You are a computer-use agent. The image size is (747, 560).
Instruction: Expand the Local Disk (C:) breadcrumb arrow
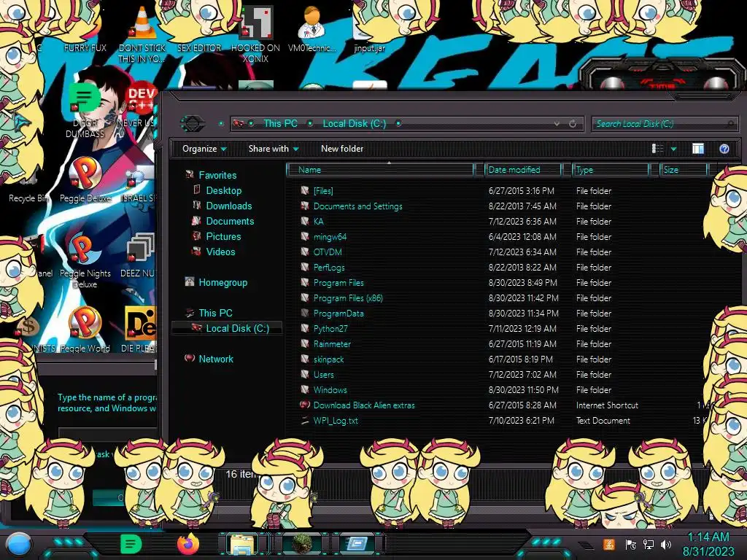[x=398, y=123]
